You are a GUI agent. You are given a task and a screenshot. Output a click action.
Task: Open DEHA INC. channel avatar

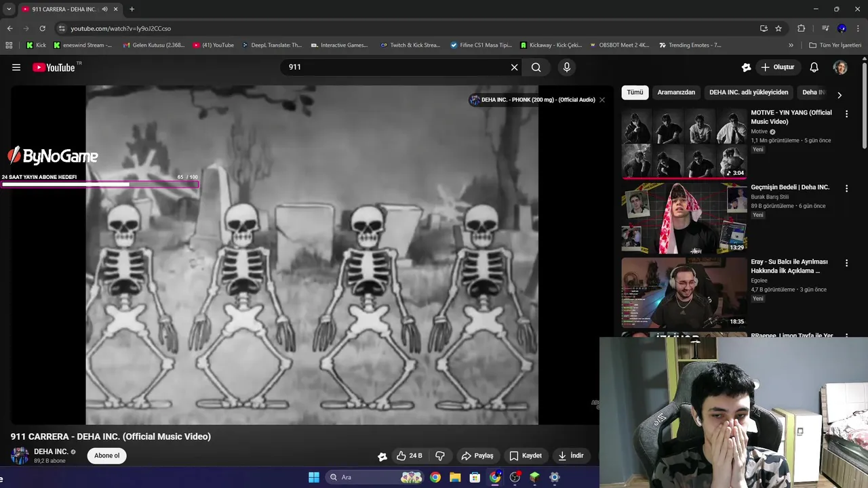[x=20, y=455]
